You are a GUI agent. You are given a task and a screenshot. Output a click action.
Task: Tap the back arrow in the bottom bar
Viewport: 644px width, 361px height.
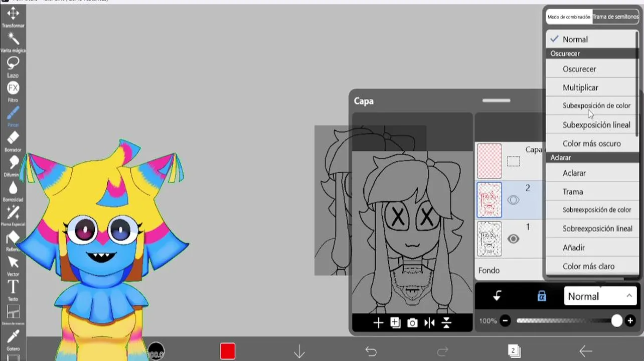[x=585, y=351]
